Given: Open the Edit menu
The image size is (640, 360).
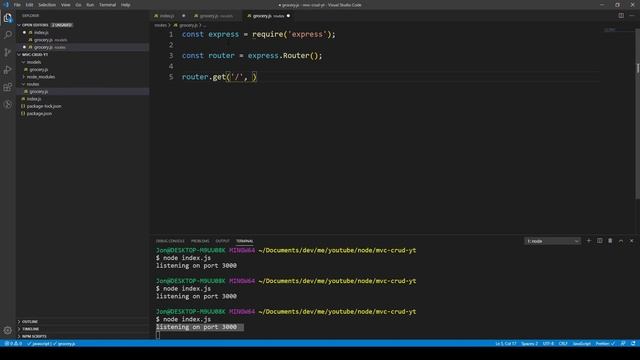Looking at the screenshot, I should pos(29,5).
